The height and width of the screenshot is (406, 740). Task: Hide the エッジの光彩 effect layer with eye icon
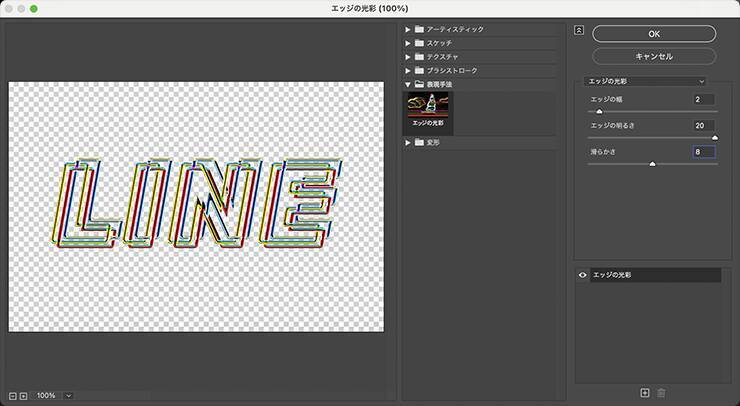583,275
